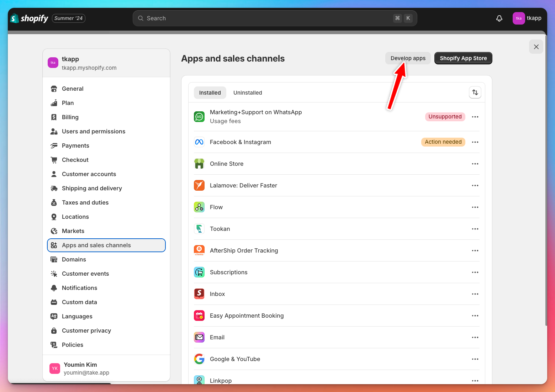Click the Inbox app icon

coord(199,294)
